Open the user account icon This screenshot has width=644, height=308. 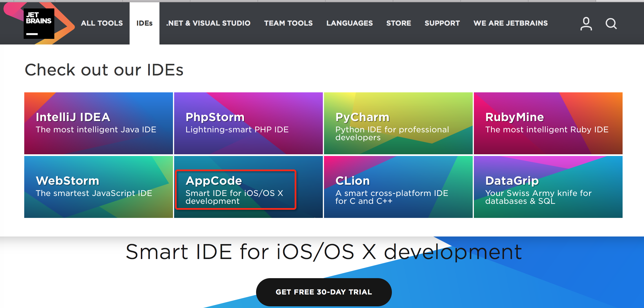pyautogui.click(x=586, y=24)
